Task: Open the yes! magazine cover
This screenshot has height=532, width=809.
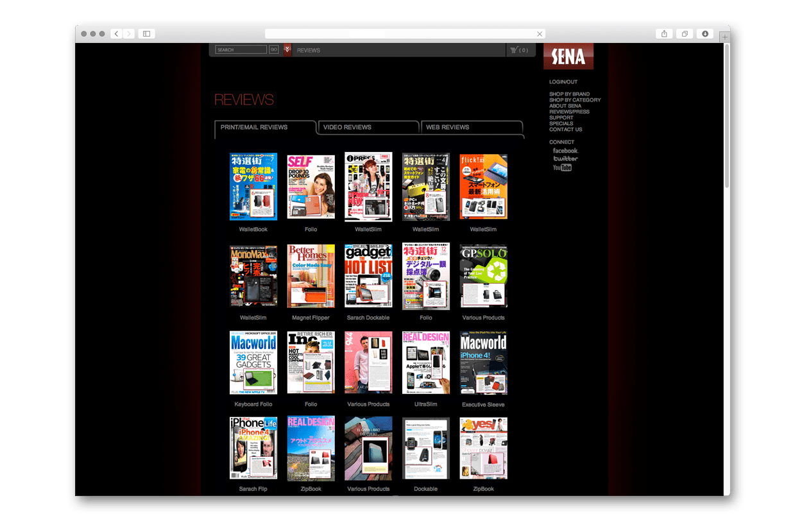Action: 483,448
